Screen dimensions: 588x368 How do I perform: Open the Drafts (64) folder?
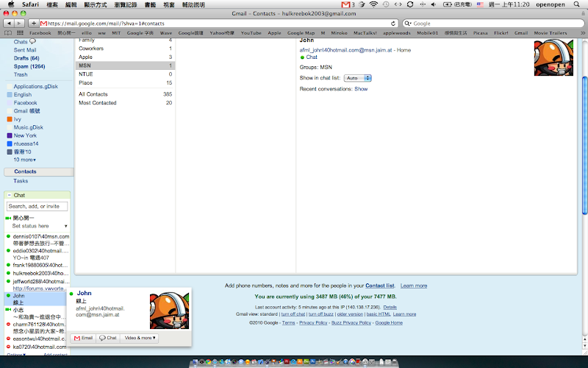[x=26, y=58]
